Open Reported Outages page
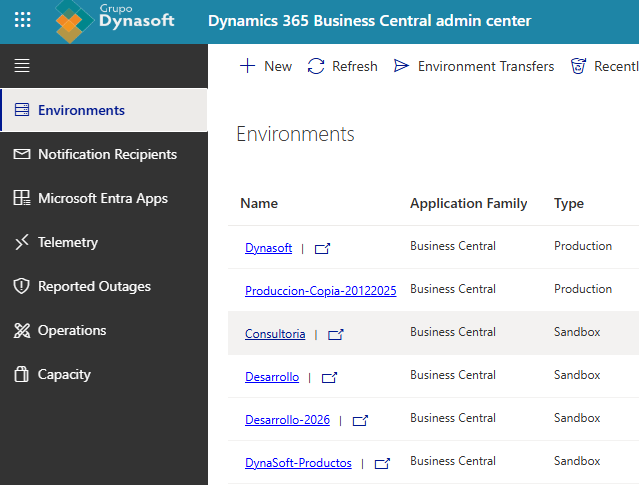 click(94, 286)
